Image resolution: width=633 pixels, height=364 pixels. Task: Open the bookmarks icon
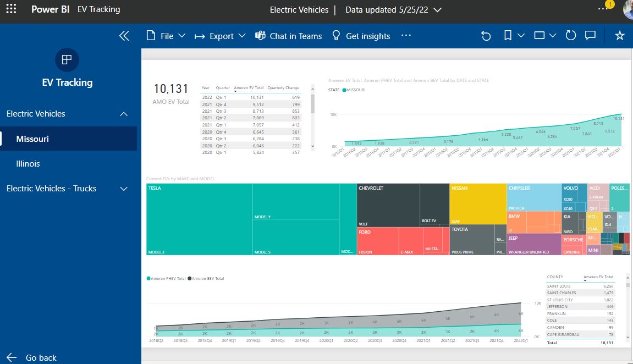pos(508,36)
